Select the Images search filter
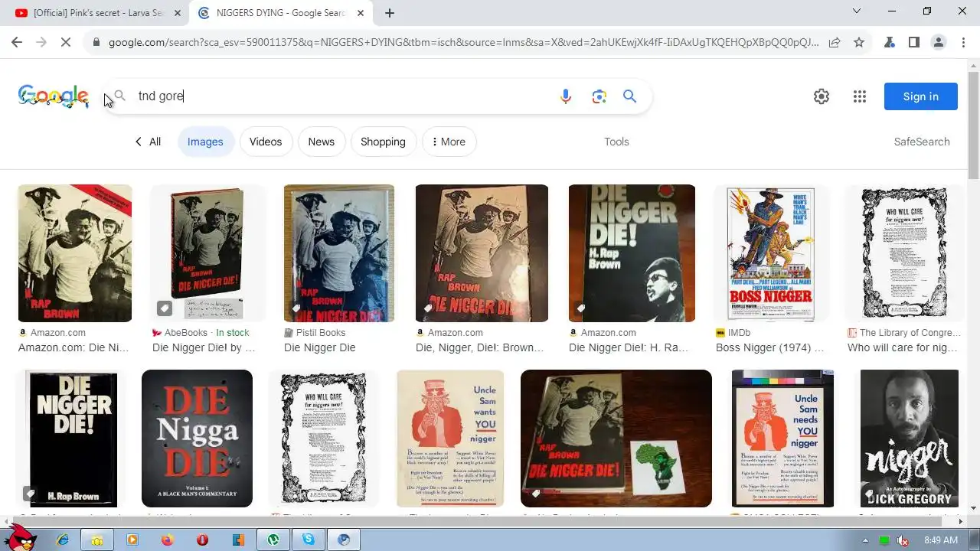Screen dimensions: 980x551 point(205,142)
